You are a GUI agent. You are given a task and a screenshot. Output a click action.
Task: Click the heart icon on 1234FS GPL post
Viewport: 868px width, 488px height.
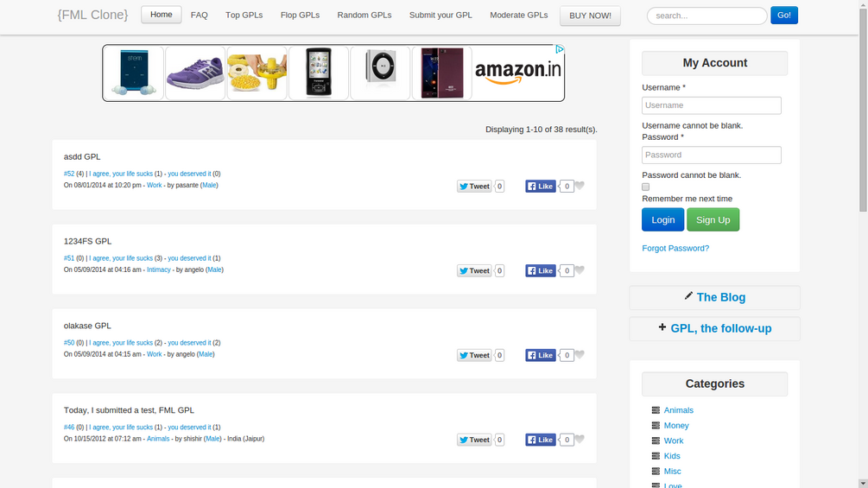tap(580, 270)
